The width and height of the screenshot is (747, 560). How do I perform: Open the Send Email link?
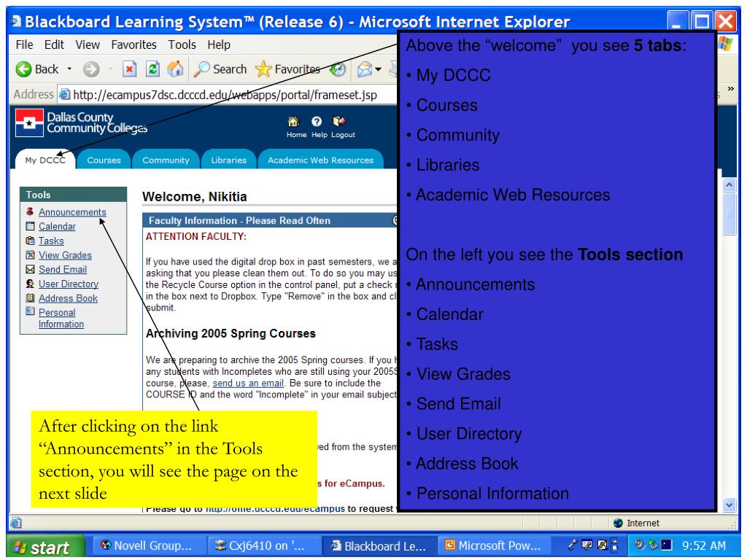(x=63, y=269)
